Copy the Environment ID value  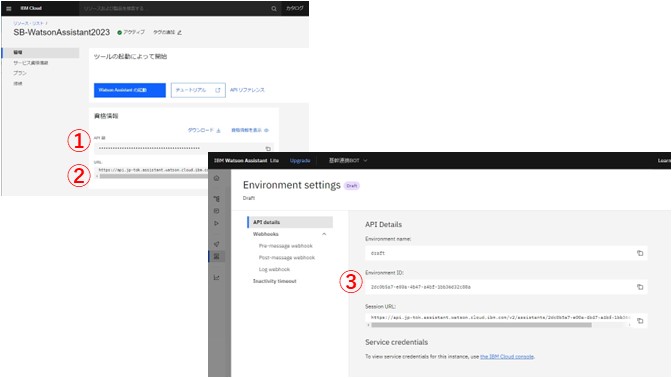tap(640, 287)
